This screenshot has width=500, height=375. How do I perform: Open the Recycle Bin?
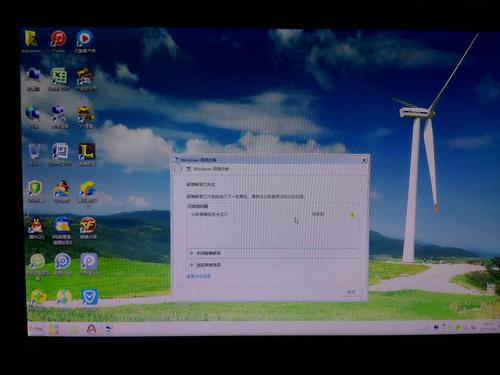point(34,153)
